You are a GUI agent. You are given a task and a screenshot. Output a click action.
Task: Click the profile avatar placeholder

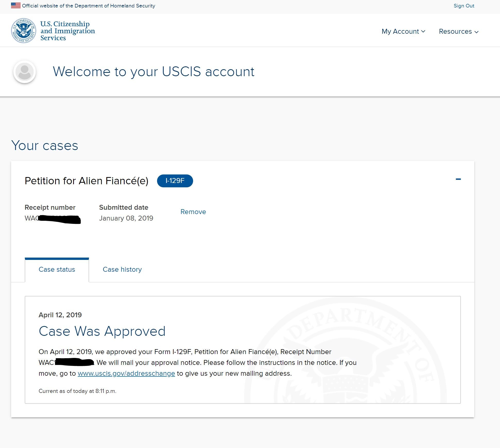click(x=24, y=72)
